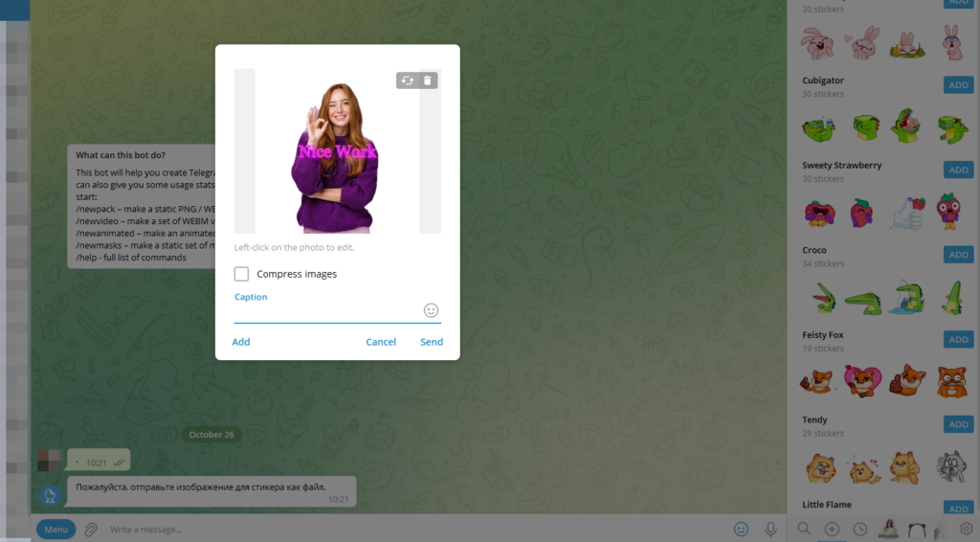Image resolution: width=980 pixels, height=542 pixels.
Task: Add the Sweety Strawberry sticker pack
Action: [x=959, y=170]
